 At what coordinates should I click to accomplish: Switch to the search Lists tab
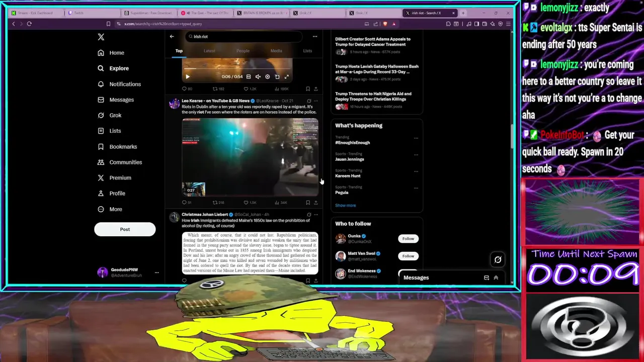(x=307, y=51)
